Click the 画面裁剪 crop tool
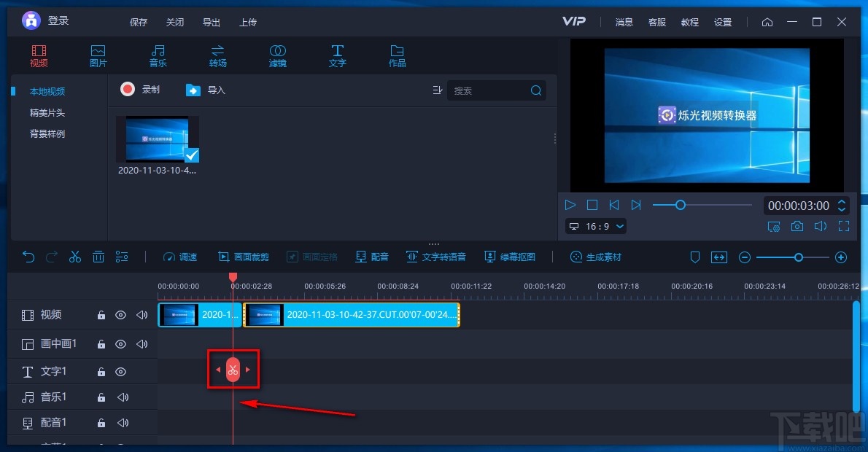The image size is (868, 452). tap(244, 257)
